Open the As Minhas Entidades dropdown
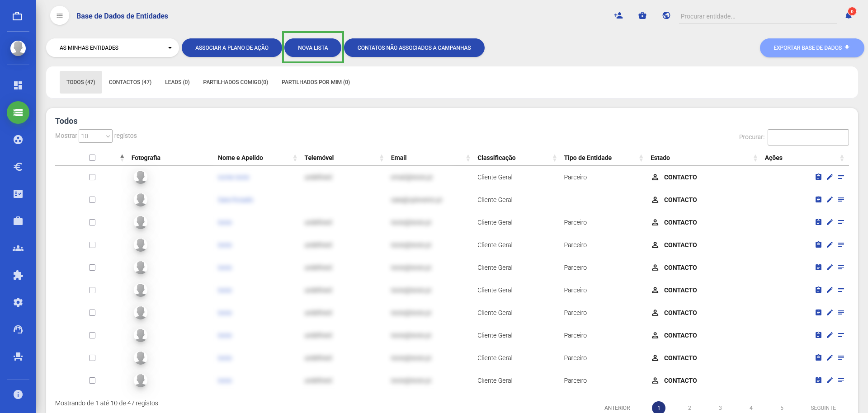 (x=113, y=48)
